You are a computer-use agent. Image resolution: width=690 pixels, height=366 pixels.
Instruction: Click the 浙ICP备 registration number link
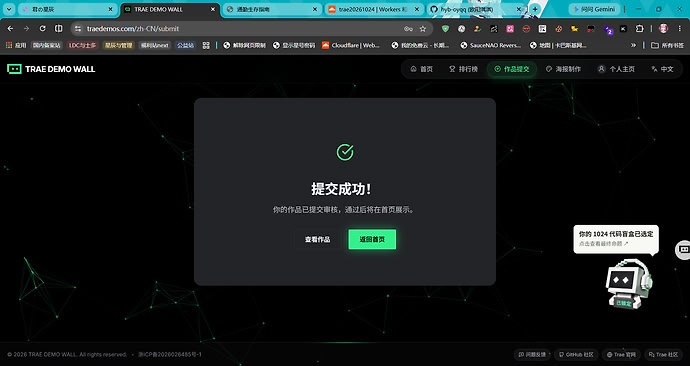[x=169, y=354]
